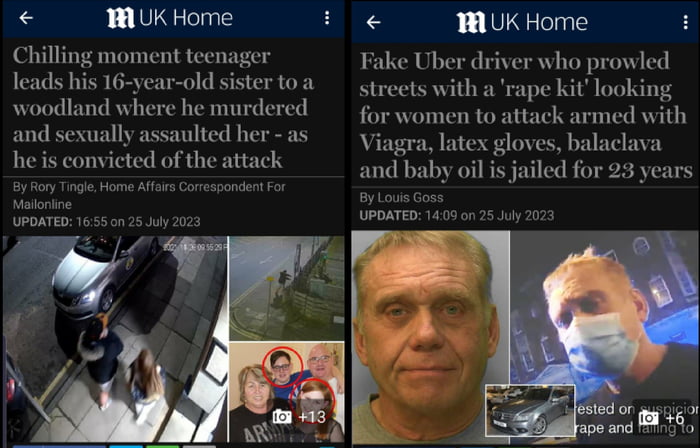View the family photo with red circles

point(287,392)
